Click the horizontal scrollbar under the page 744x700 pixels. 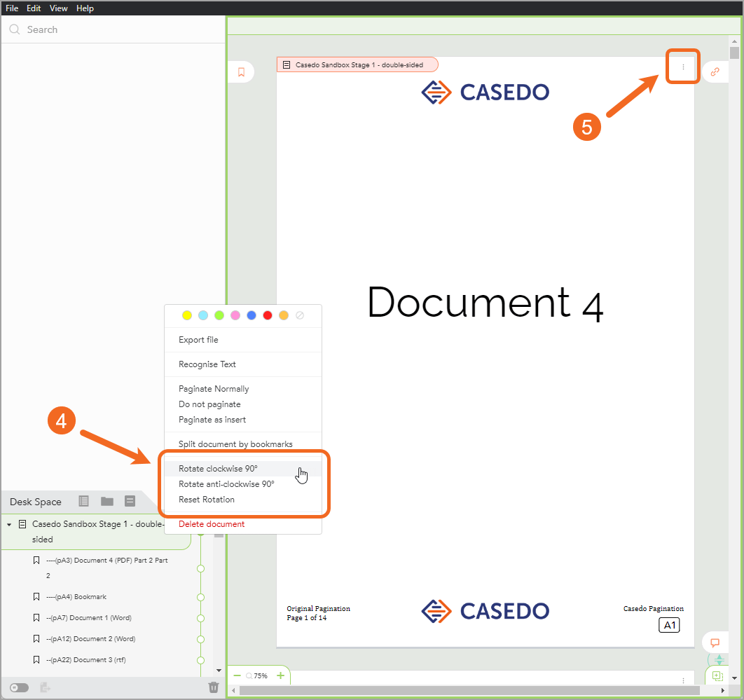[469, 690]
